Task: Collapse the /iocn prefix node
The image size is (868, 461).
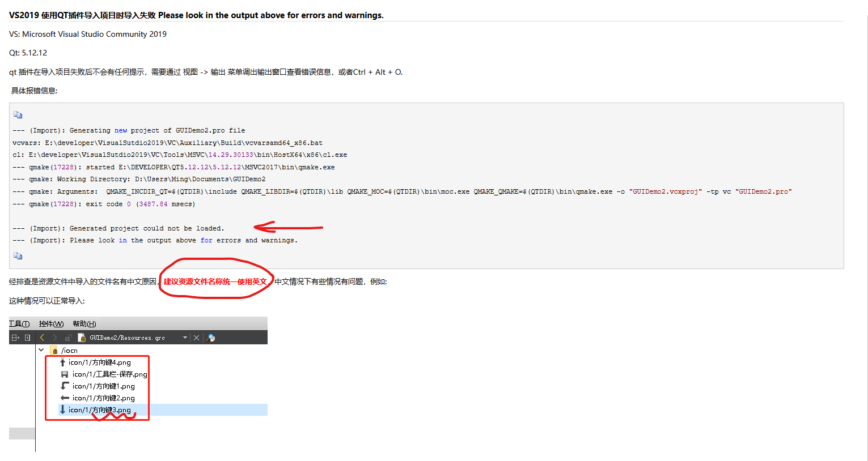Action: 41,350
